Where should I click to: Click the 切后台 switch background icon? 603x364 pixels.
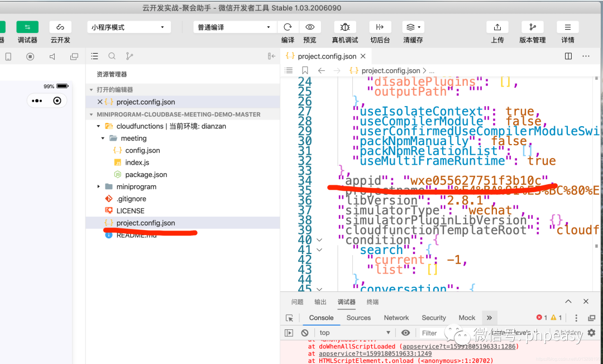click(x=380, y=27)
